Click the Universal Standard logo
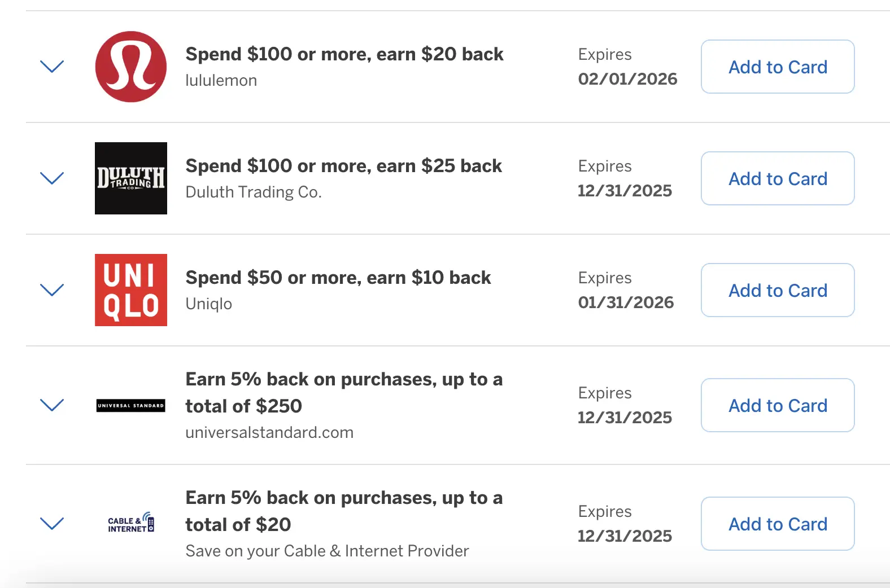Screen dimensions: 890x588 point(131,405)
